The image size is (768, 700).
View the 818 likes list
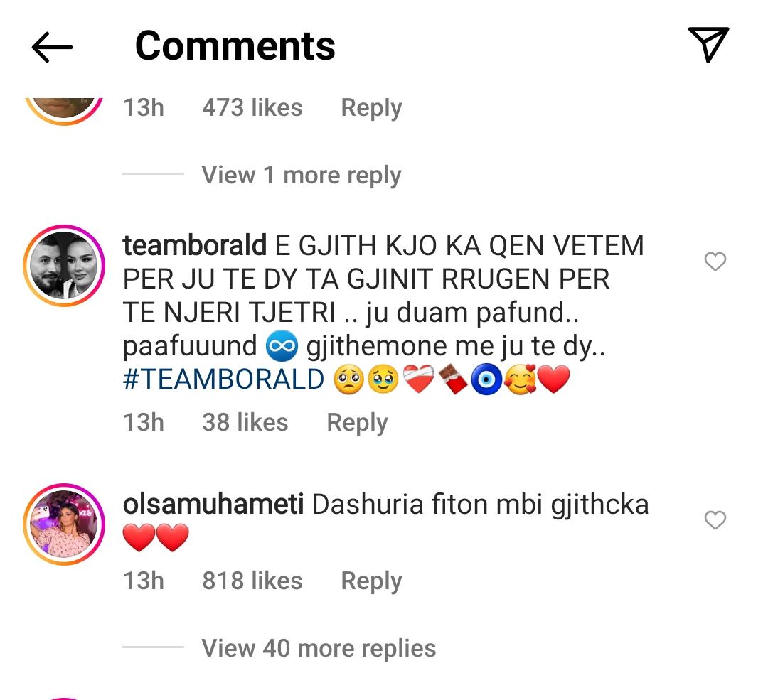[x=252, y=581]
